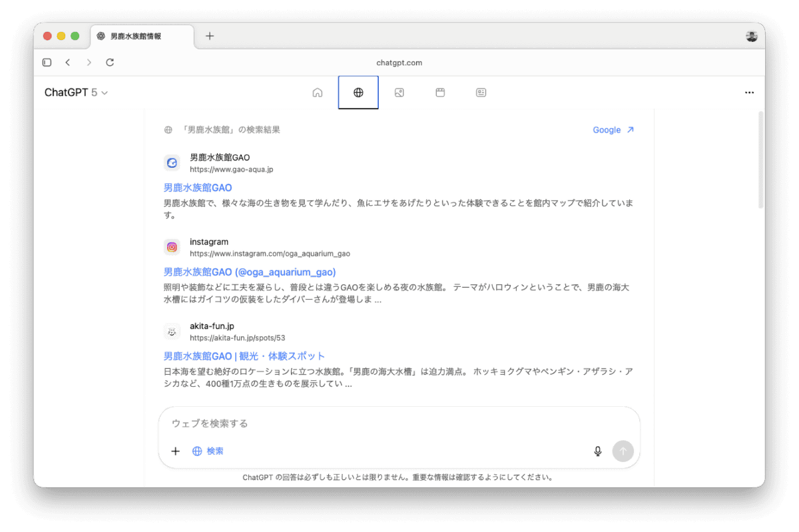Toggle the 検索 search mode button
Viewport: 799px width, 532px height.
pyautogui.click(x=208, y=451)
